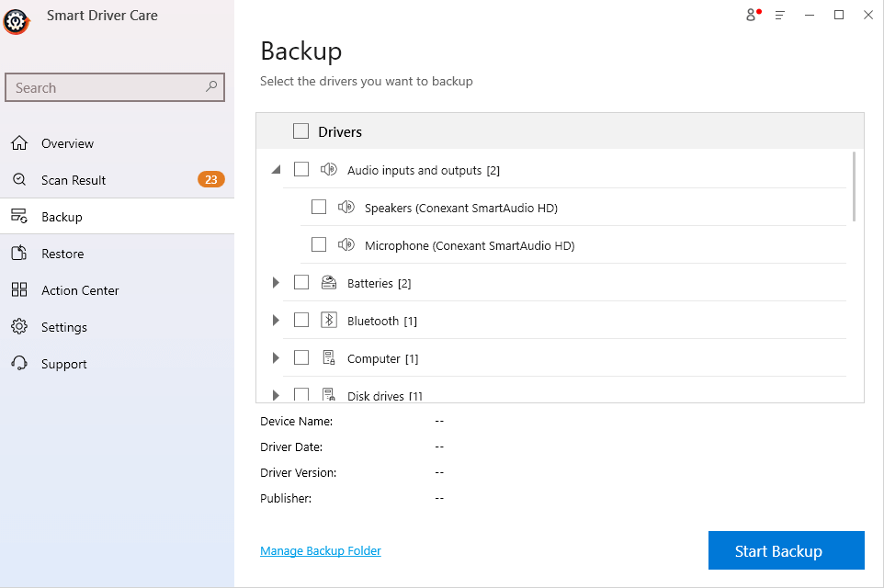The width and height of the screenshot is (884, 588).
Task: Expand the Batteries category
Action: click(276, 283)
